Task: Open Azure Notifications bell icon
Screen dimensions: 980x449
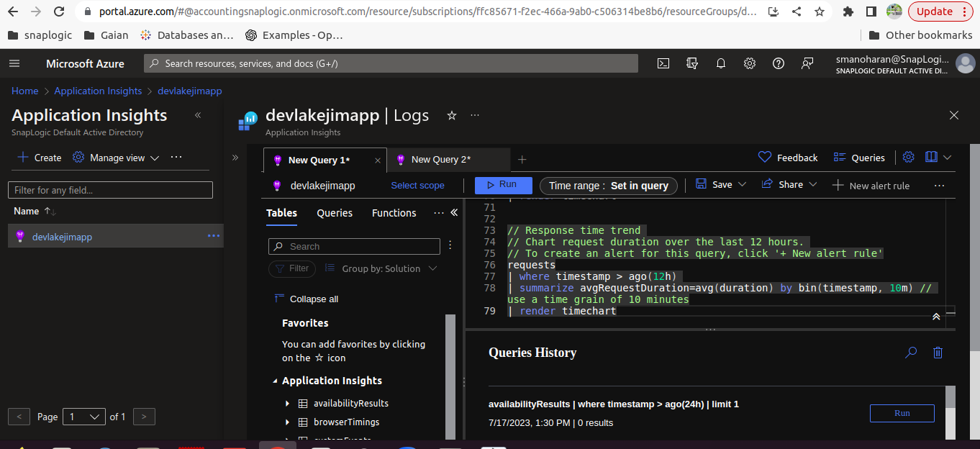Action: [720, 63]
